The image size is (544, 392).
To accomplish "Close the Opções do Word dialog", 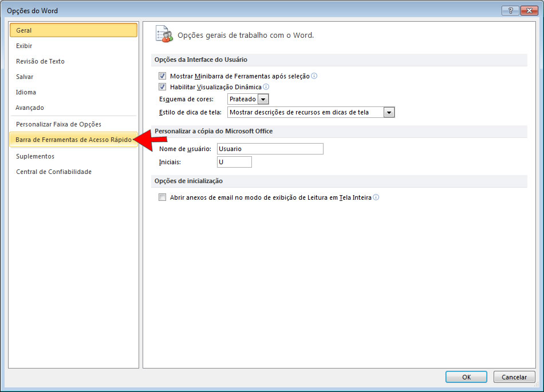I will pyautogui.click(x=529, y=11).
